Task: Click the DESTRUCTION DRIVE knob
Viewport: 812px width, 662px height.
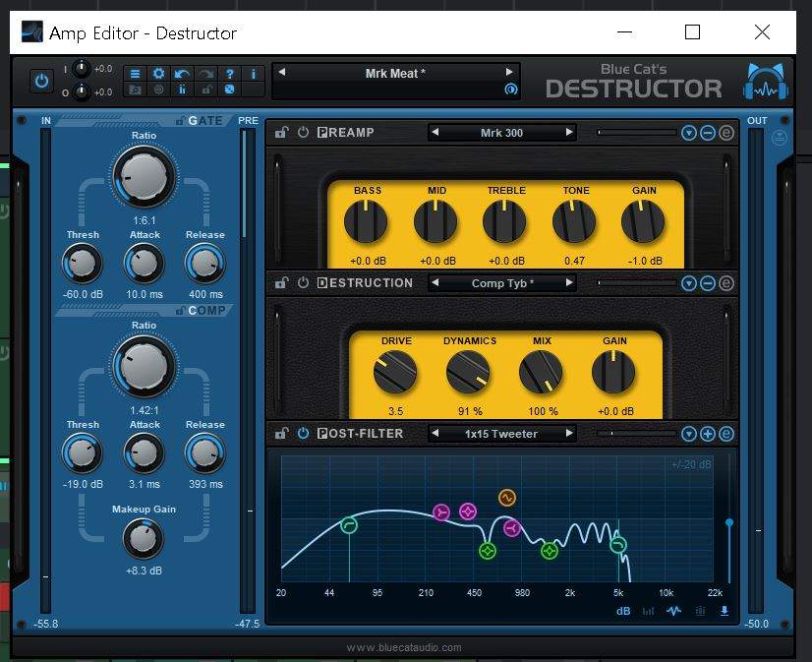Action: 394,372
